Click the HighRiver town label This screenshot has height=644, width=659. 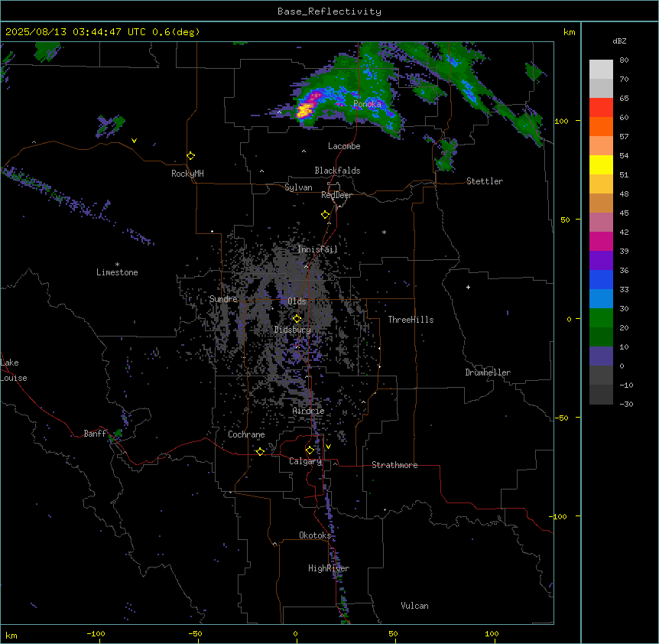coord(329,568)
